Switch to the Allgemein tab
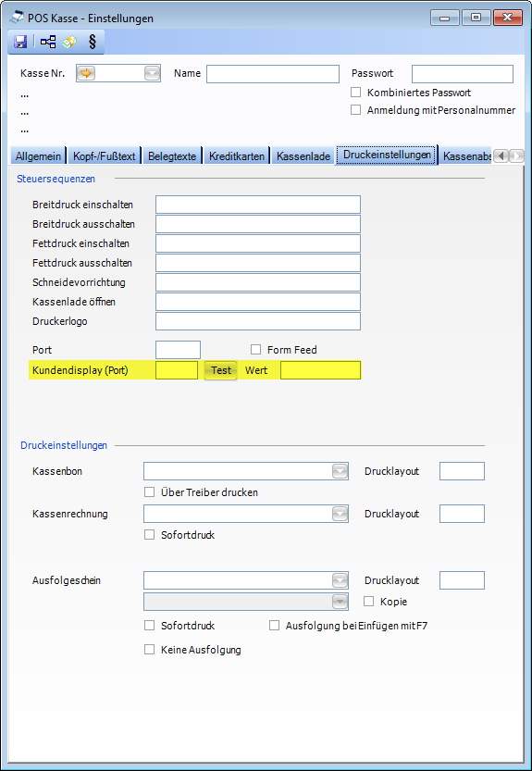 point(38,155)
